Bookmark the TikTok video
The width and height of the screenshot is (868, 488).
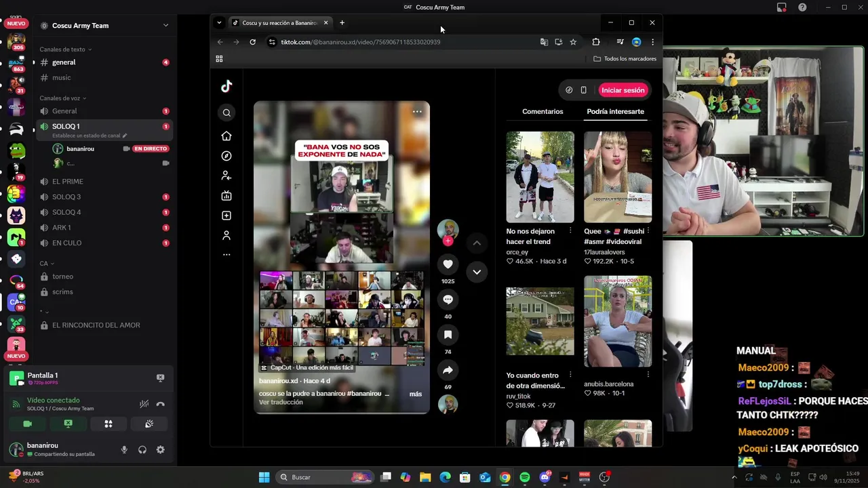point(448,335)
